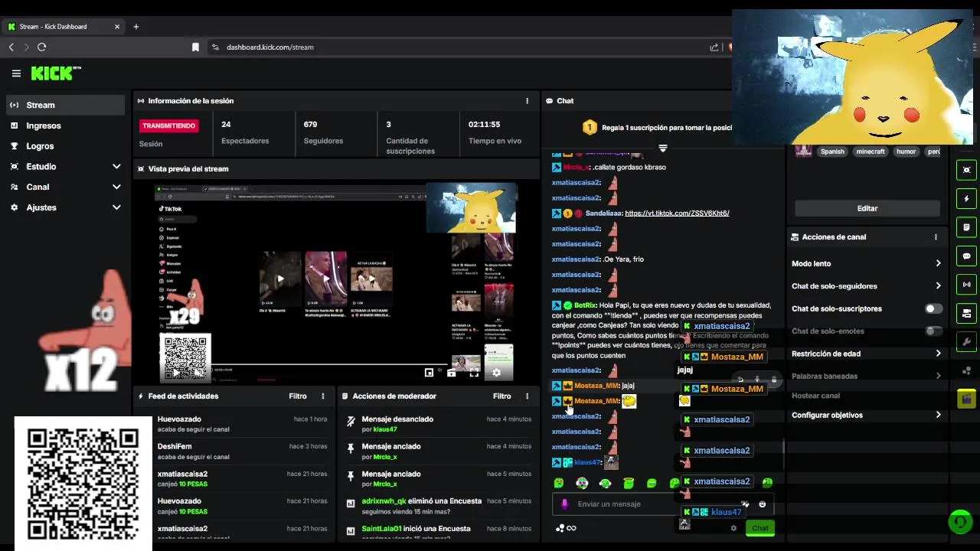Click the lightning bolt quick actions icon

tap(966, 199)
